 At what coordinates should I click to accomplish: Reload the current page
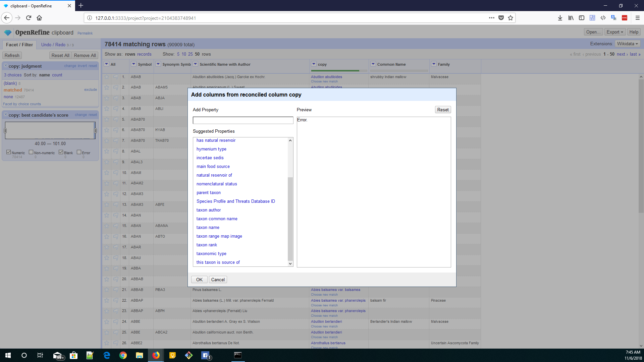click(x=29, y=18)
